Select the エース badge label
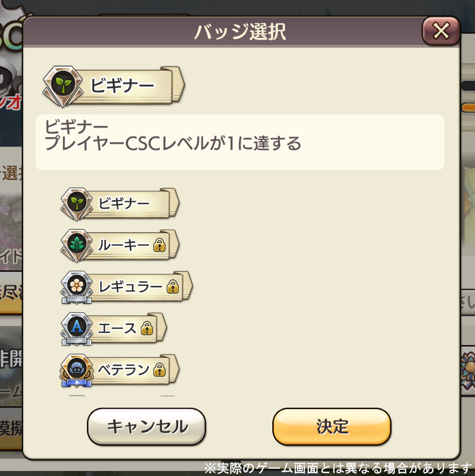The height and width of the screenshot is (476, 475). click(x=117, y=328)
